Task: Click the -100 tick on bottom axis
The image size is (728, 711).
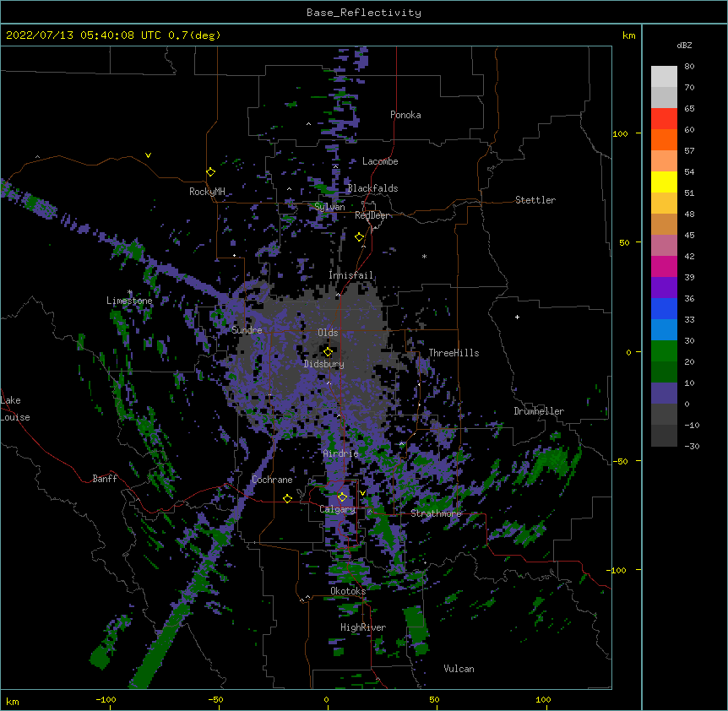Action: coord(106,700)
